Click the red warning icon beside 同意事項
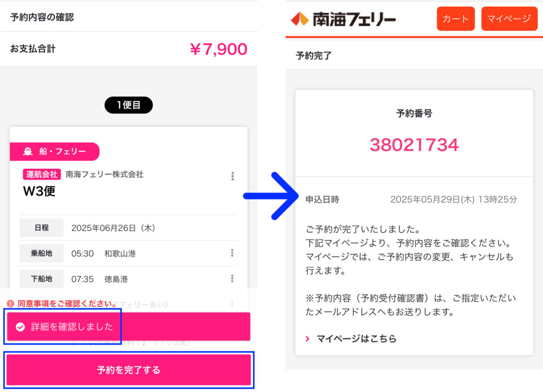 tap(10, 304)
